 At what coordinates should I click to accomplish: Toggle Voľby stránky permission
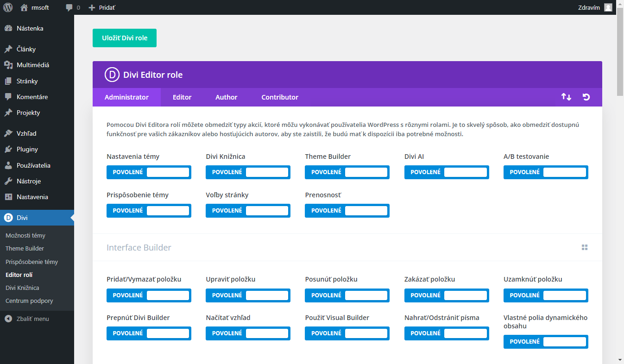click(x=248, y=211)
